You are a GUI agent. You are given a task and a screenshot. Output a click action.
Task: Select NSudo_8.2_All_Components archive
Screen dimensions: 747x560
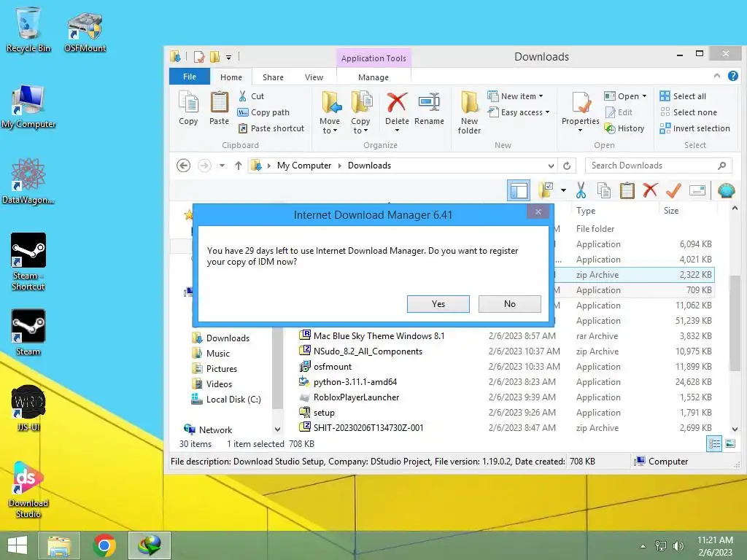368,351
